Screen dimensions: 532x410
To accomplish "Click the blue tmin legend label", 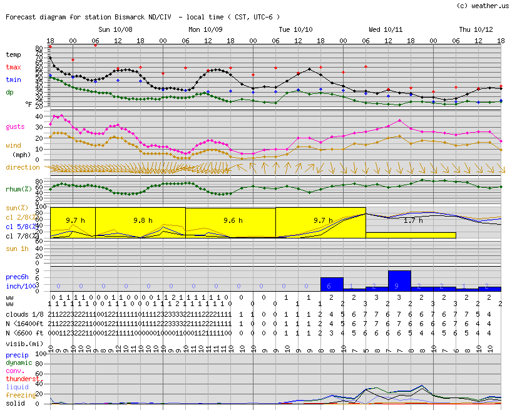I will coord(14,79).
